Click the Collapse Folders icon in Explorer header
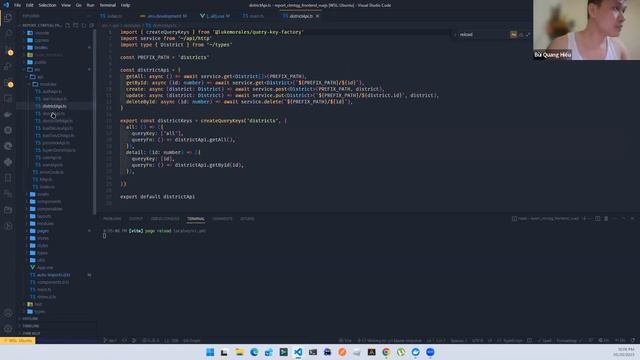640x360 pixels. pos(91,25)
